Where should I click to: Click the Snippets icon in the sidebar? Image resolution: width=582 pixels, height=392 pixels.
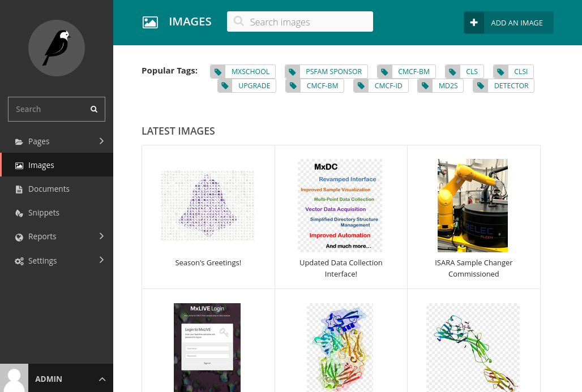[x=19, y=212]
